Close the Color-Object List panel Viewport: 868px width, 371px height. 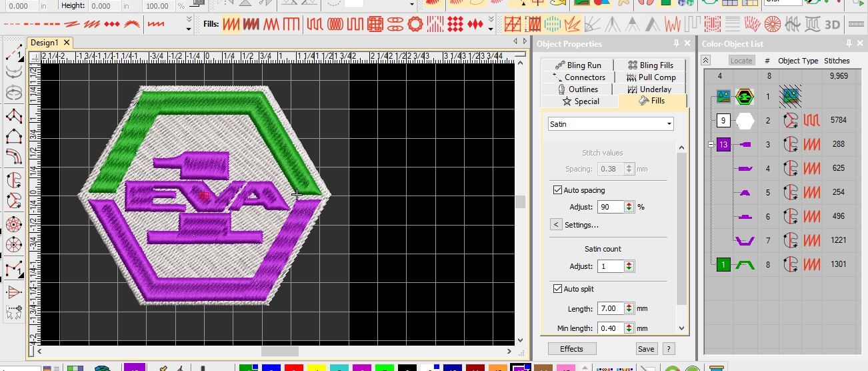point(861,43)
